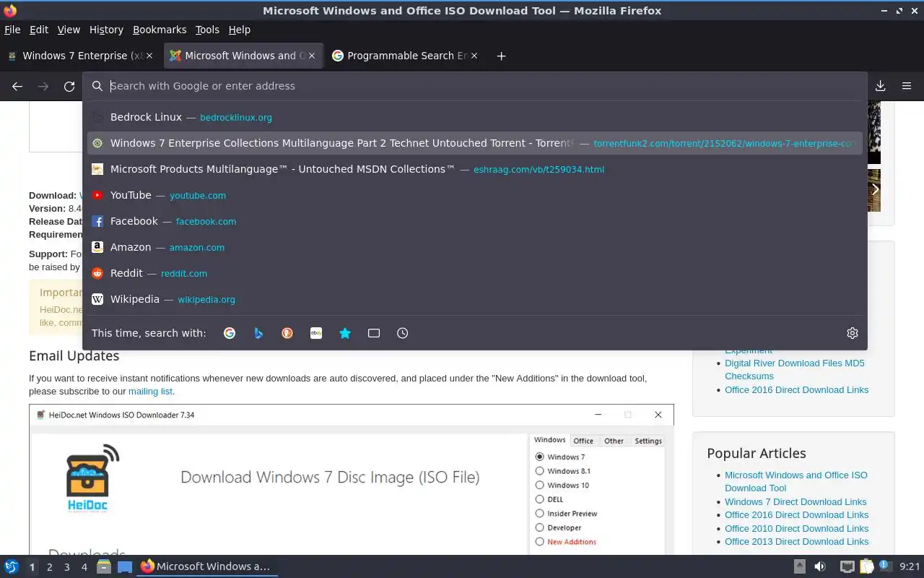This screenshot has height=578, width=924.
Task: Open the Firefox hamburger menu
Action: (907, 86)
